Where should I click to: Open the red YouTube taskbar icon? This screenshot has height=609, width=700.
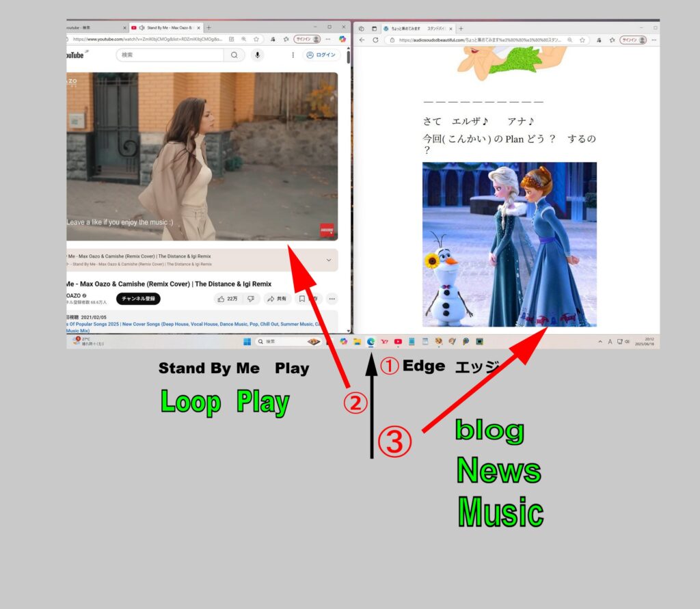[x=398, y=342]
